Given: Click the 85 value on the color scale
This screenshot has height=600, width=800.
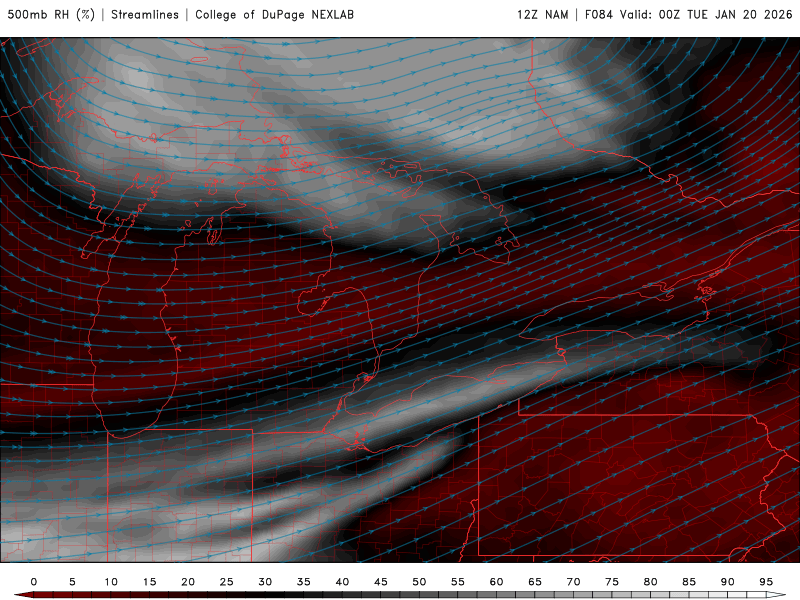Looking at the screenshot, I should click(x=689, y=582).
